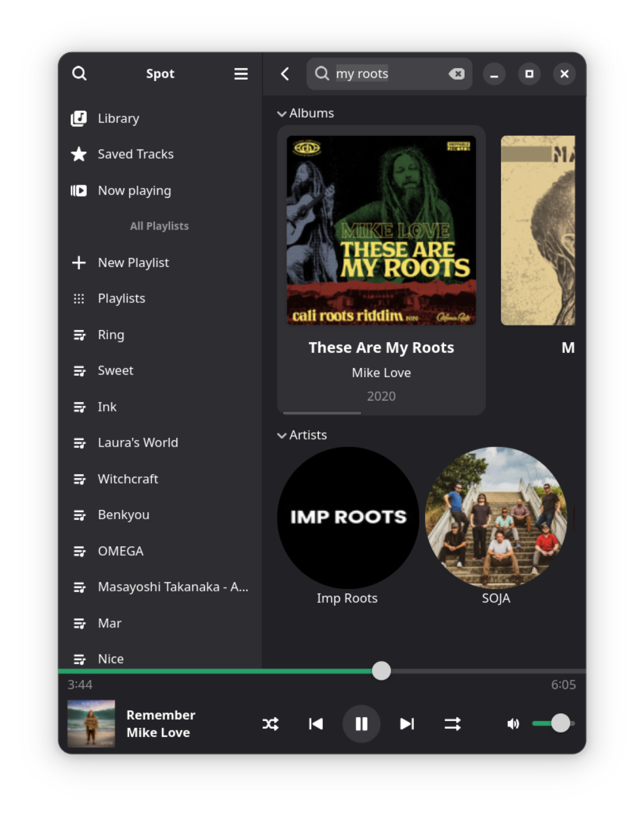Viewport: 644px width, 818px height.
Task: Go back with the left chevron
Action: click(x=285, y=74)
